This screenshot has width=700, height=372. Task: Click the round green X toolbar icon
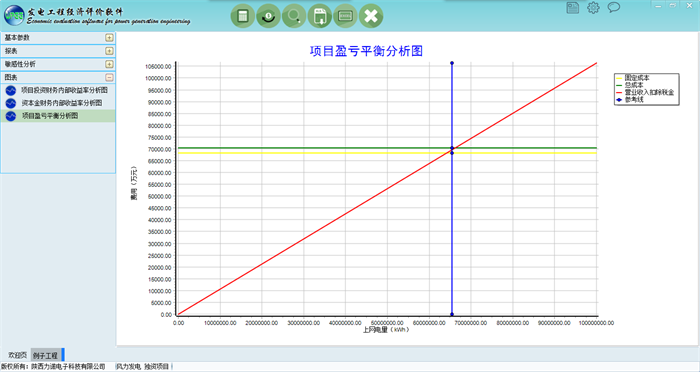click(x=371, y=16)
